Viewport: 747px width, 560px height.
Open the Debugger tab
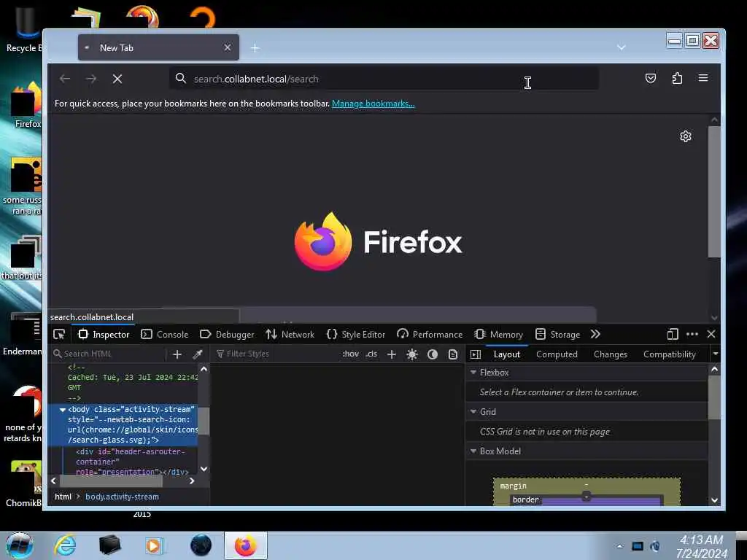coord(227,334)
